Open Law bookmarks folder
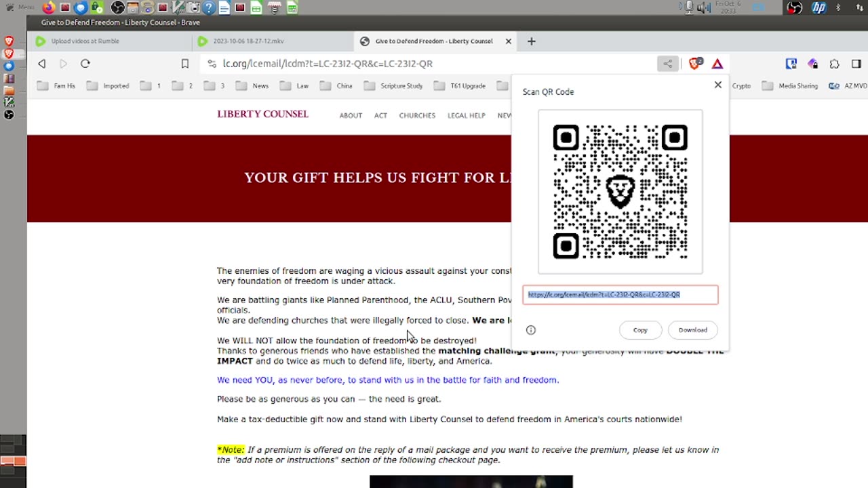This screenshot has height=488, width=868. [x=294, y=86]
